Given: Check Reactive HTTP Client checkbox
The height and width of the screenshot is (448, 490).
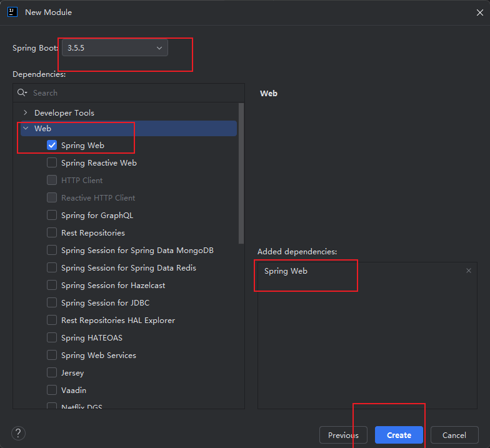Looking at the screenshot, I should [52, 197].
